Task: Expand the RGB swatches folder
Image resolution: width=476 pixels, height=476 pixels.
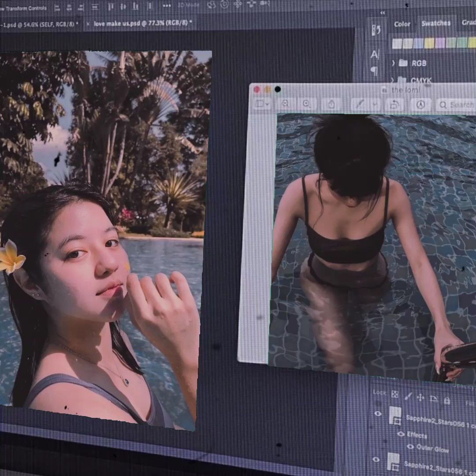Action: [394, 63]
